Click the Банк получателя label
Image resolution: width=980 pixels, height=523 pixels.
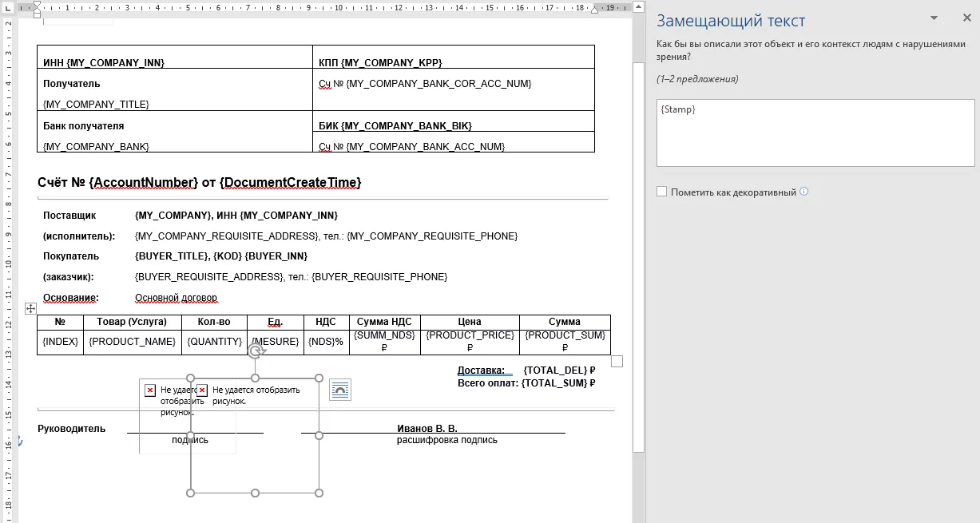click(x=84, y=126)
